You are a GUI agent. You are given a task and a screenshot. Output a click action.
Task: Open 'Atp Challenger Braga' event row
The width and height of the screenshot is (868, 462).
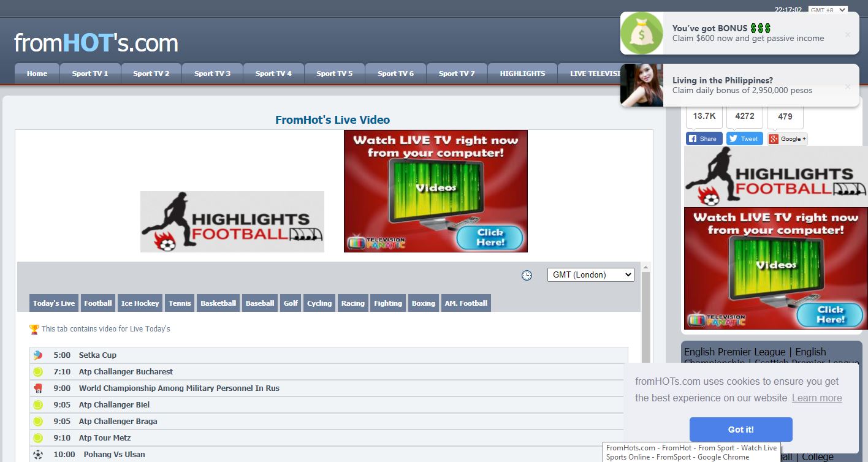click(x=329, y=421)
